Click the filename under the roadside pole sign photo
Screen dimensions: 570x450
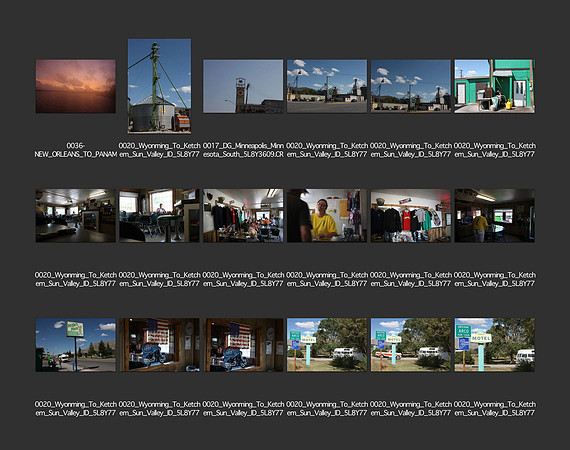[x=76, y=409]
